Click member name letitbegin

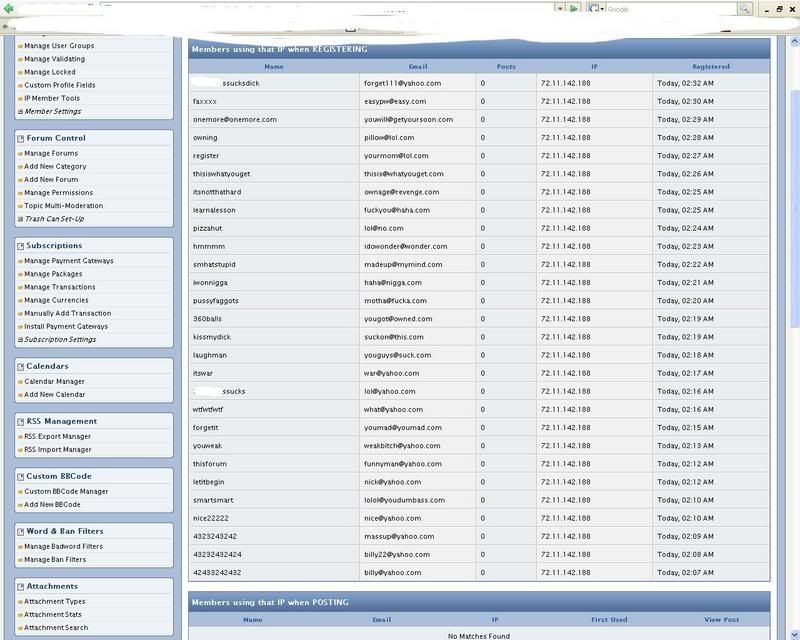coord(208,482)
